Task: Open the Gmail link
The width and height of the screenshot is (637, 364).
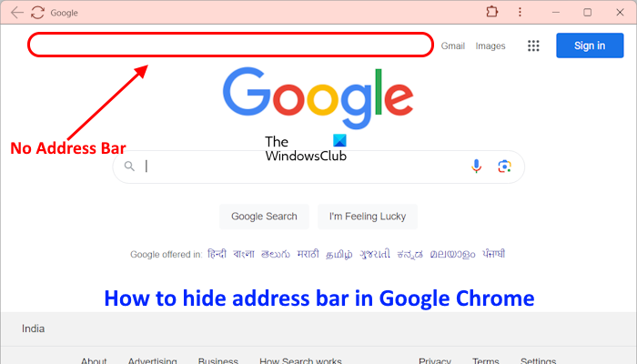Action: pyautogui.click(x=453, y=45)
